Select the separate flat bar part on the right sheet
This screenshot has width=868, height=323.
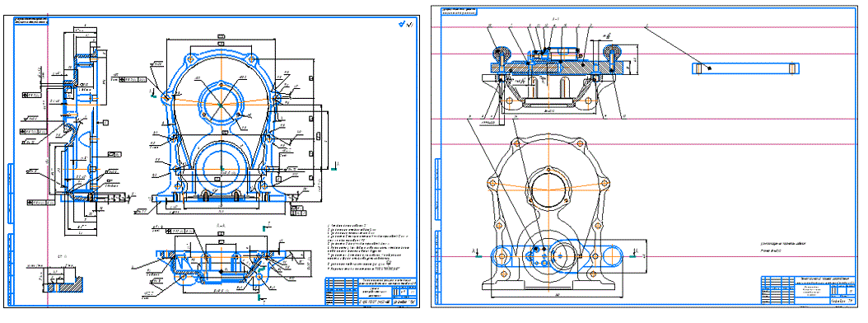(x=745, y=68)
